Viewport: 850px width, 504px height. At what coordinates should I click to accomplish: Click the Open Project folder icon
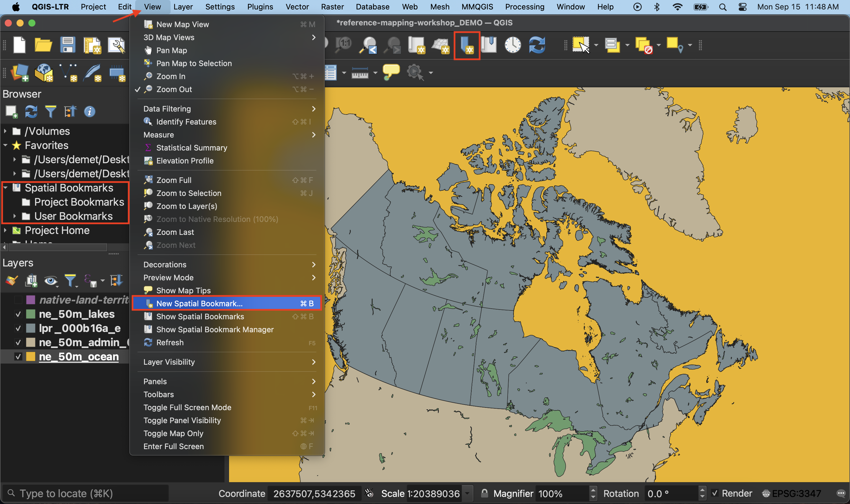(43, 45)
